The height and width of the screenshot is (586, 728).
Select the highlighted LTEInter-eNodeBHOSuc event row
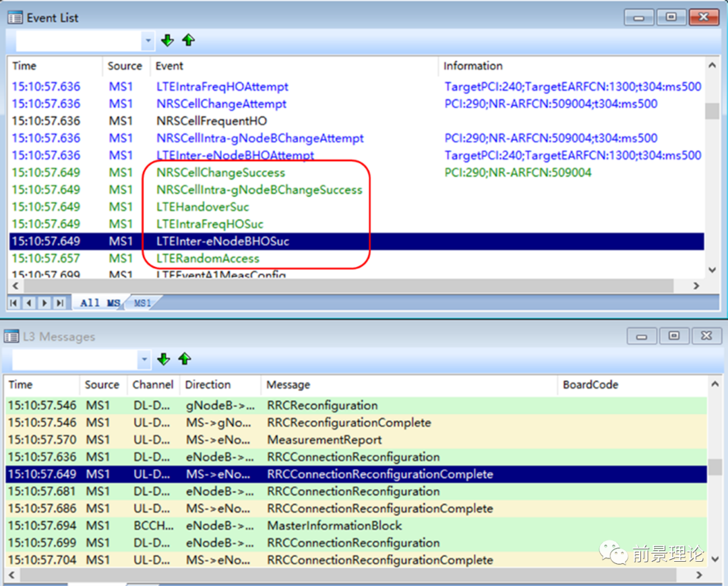tap(357, 241)
